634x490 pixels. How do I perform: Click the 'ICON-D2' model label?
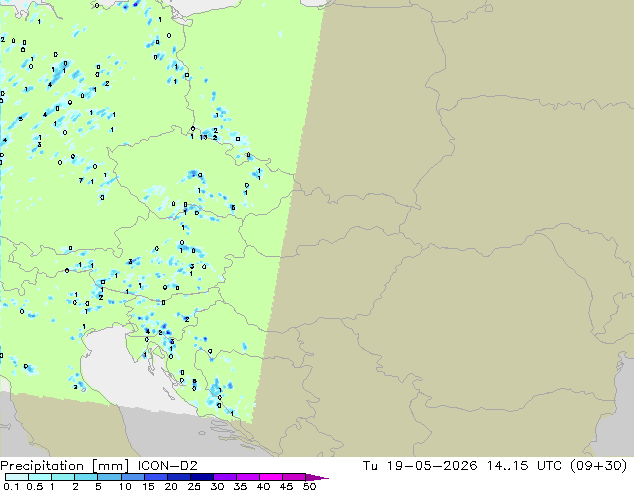coord(167,466)
